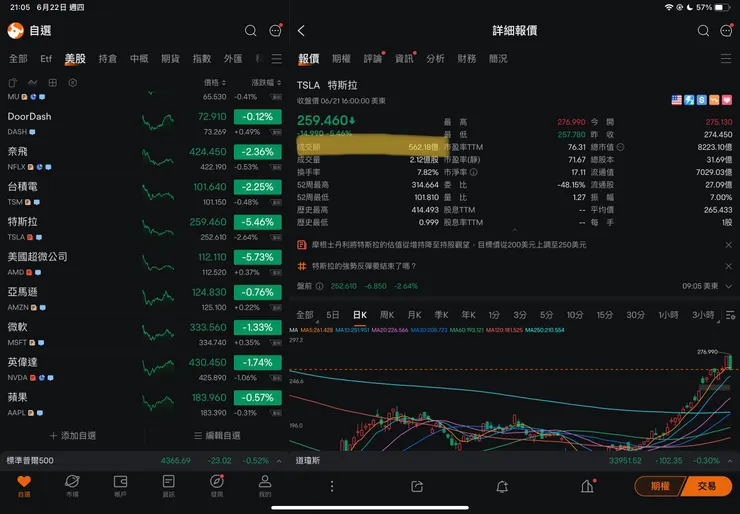The image size is (740, 514).
Task: Open the three-dot more options menu
Action: point(332,486)
